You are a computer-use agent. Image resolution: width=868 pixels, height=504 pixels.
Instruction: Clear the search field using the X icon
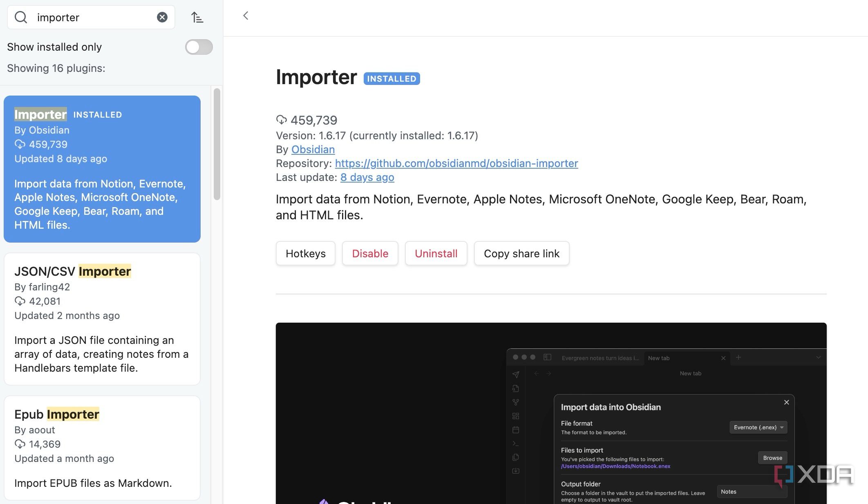coord(162,17)
